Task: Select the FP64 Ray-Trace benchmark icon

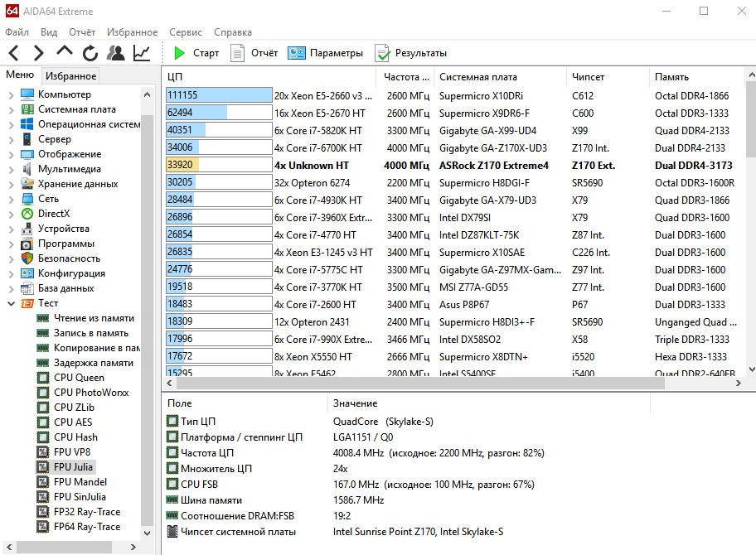Action: [43, 527]
